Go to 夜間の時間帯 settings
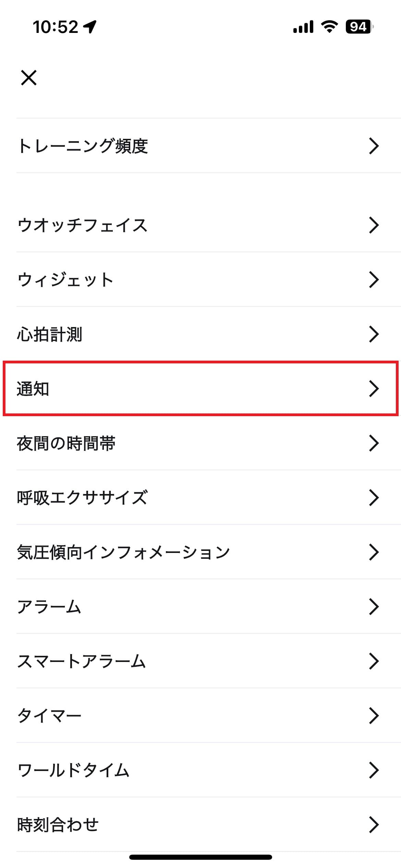The width and height of the screenshot is (401, 868). (200, 443)
